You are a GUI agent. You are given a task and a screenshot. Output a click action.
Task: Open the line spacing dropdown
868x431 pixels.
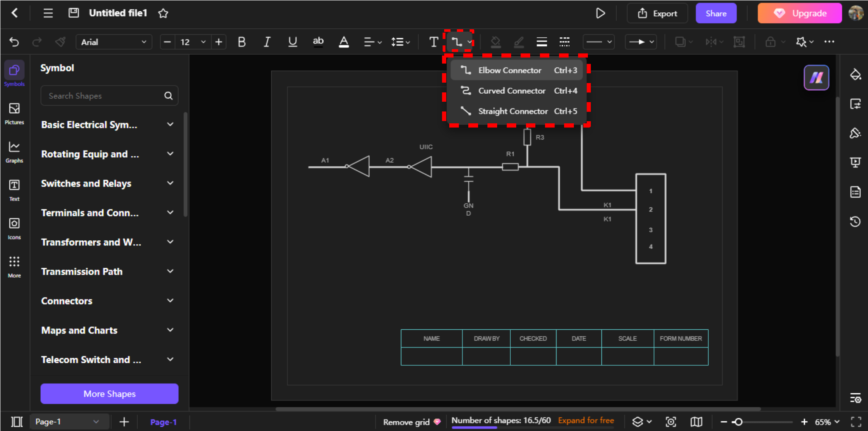[x=401, y=42]
